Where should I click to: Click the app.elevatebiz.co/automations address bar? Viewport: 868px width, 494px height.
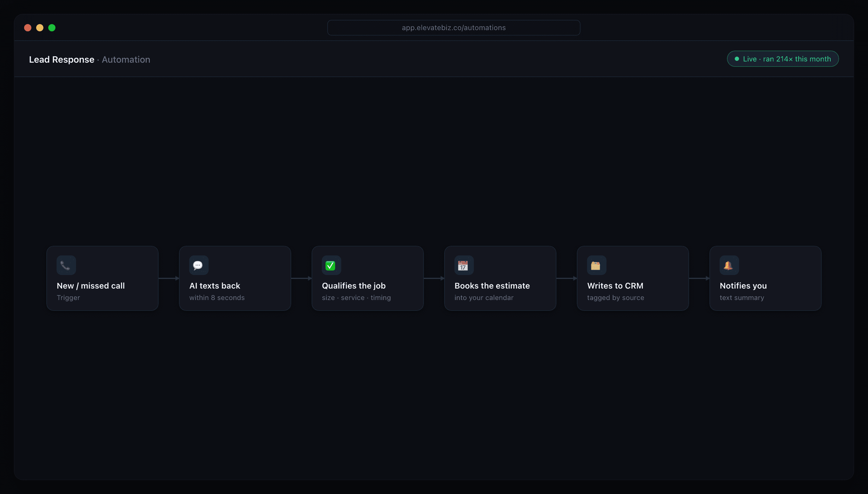(x=454, y=27)
